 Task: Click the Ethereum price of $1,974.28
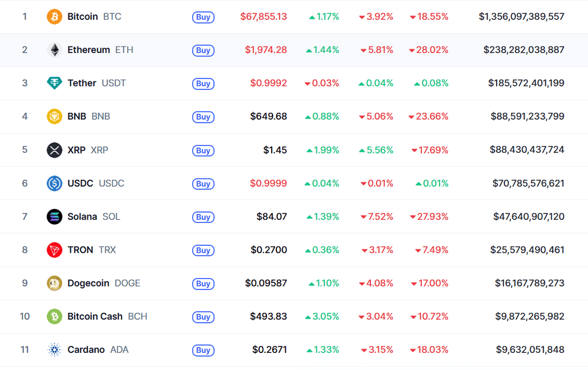(266, 50)
